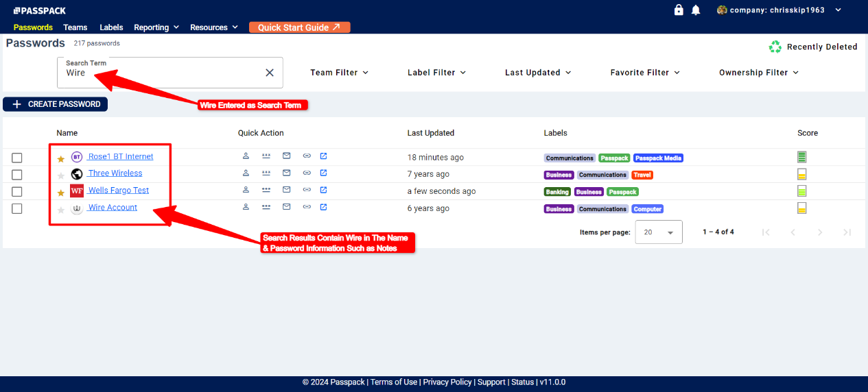
Task: Copy email for Three Wireless
Action: 287,173
